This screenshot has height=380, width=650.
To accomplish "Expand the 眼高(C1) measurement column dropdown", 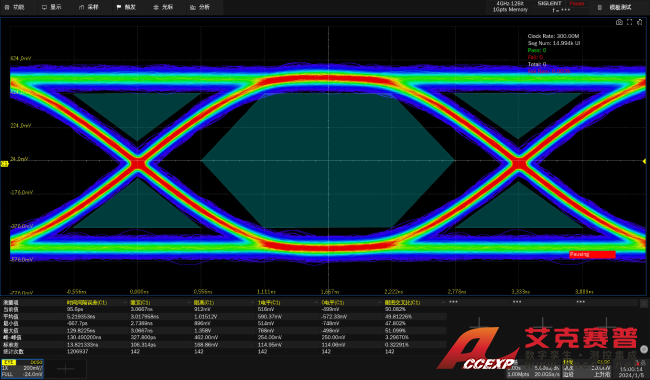I will tap(252, 303).
